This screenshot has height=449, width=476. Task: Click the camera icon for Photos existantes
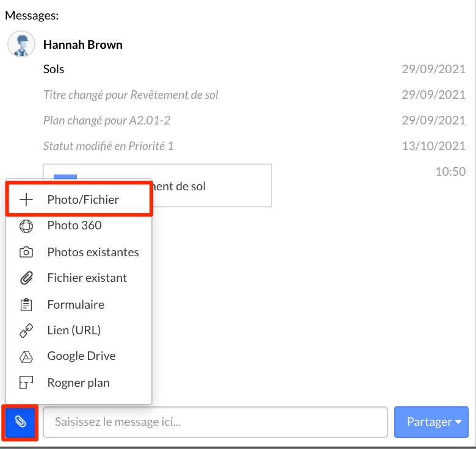26,252
